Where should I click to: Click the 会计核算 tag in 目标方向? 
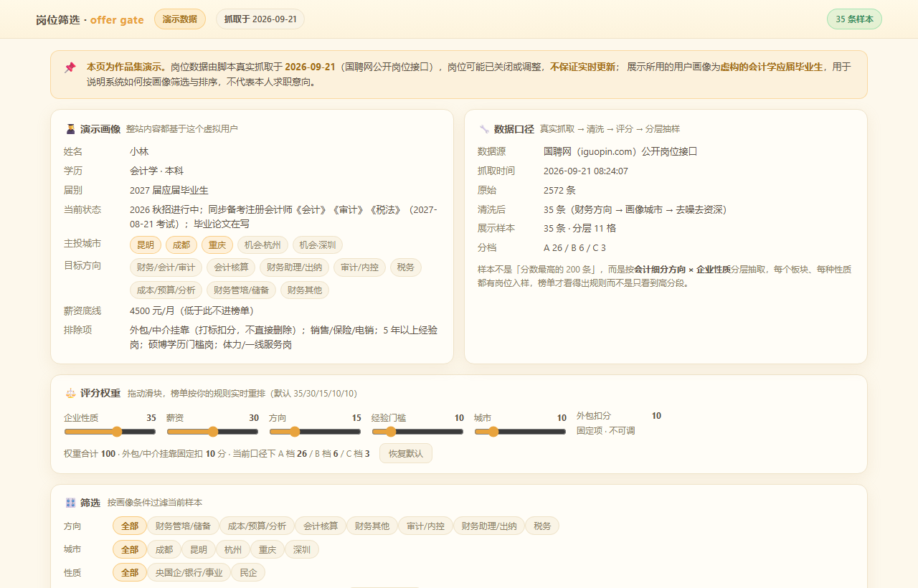[x=231, y=267]
